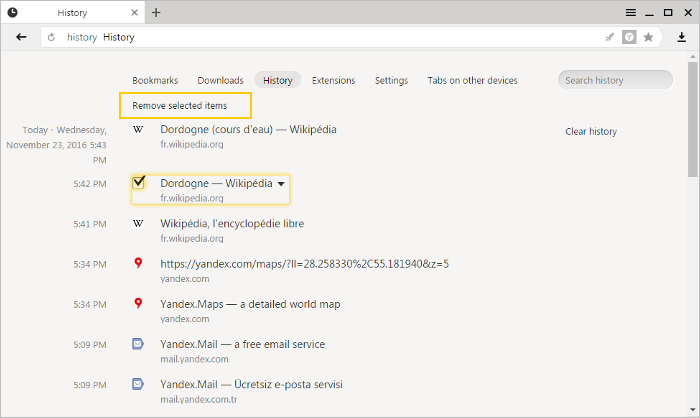Select the History tab in navigation
Image resolution: width=700 pixels, height=418 pixels.
tap(278, 80)
